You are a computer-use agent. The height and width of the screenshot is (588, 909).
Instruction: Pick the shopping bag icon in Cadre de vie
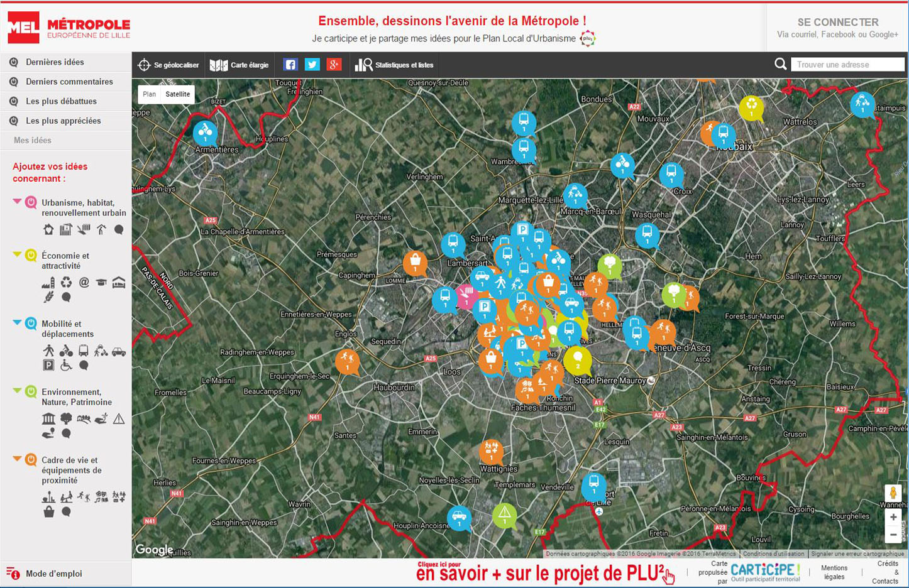(48, 512)
